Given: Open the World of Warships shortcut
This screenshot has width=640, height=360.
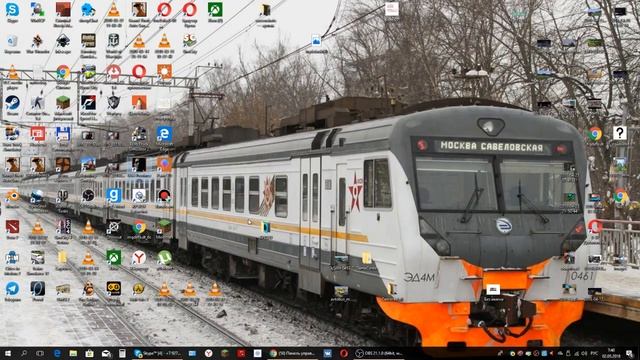Looking at the screenshot, I should tap(113, 40).
